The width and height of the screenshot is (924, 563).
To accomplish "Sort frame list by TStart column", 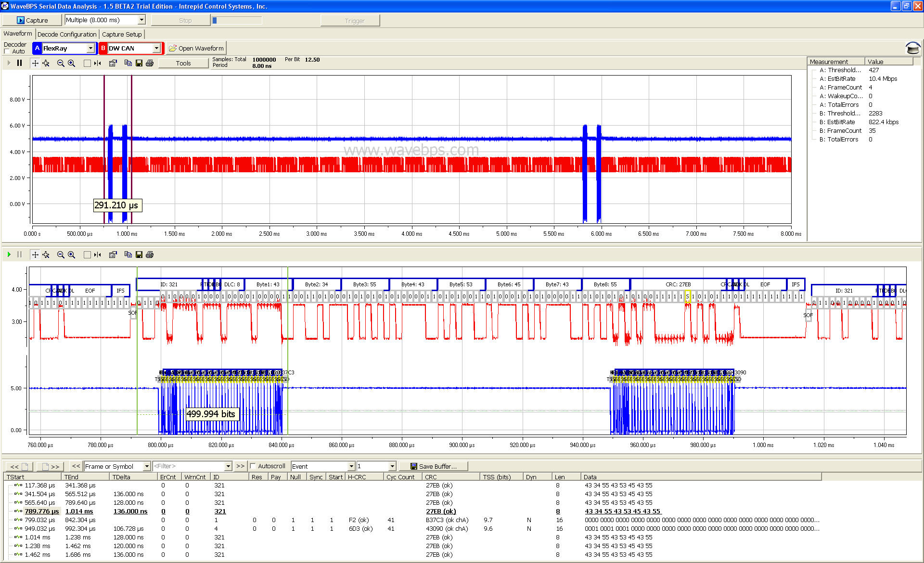I will coord(33,477).
